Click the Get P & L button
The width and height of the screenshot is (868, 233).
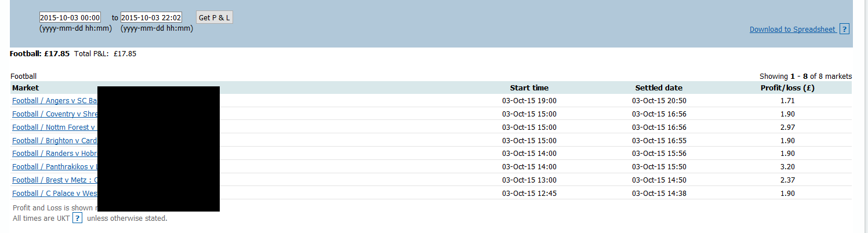click(214, 17)
